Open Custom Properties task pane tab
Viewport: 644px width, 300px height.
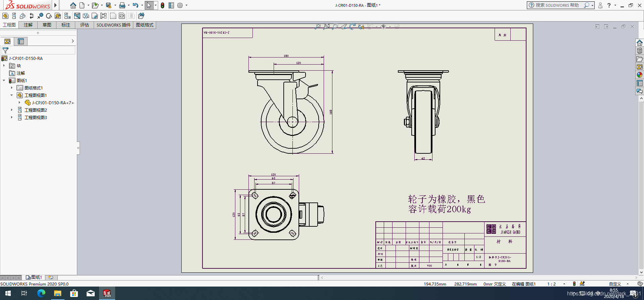640,83
